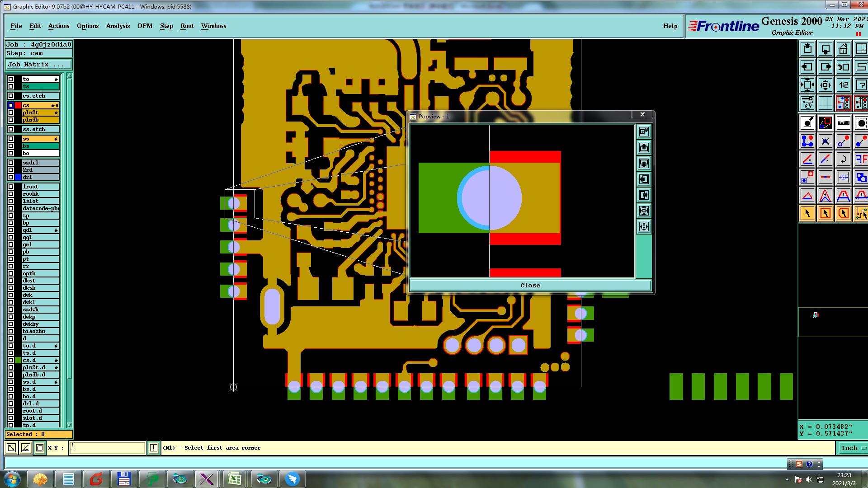Open the DFM menu

[x=145, y=26]
